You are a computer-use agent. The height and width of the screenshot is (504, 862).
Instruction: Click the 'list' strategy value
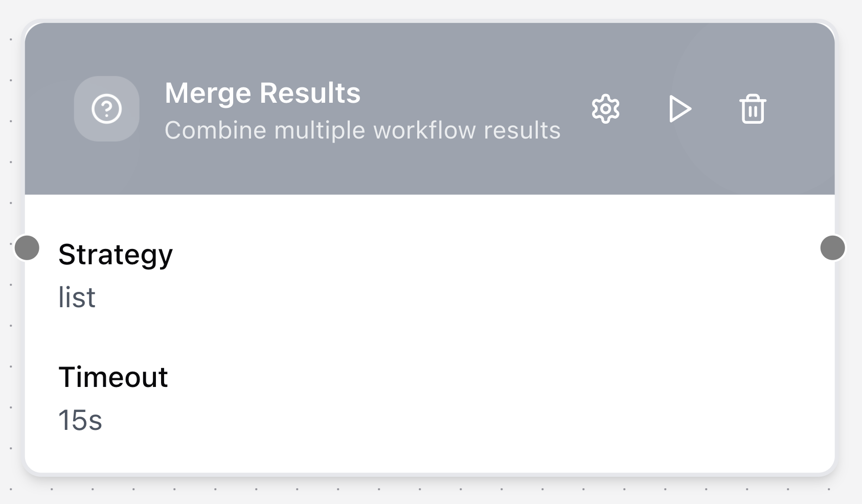(77, 297)
